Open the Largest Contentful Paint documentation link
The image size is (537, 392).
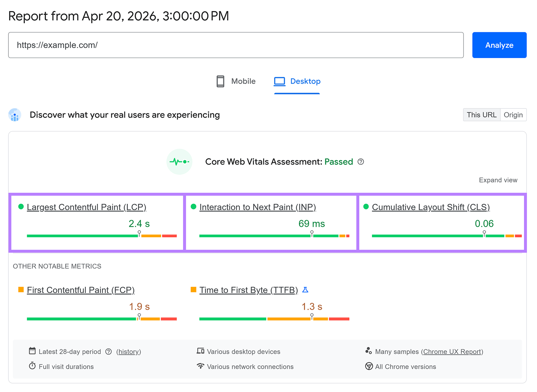click(86, 207)
